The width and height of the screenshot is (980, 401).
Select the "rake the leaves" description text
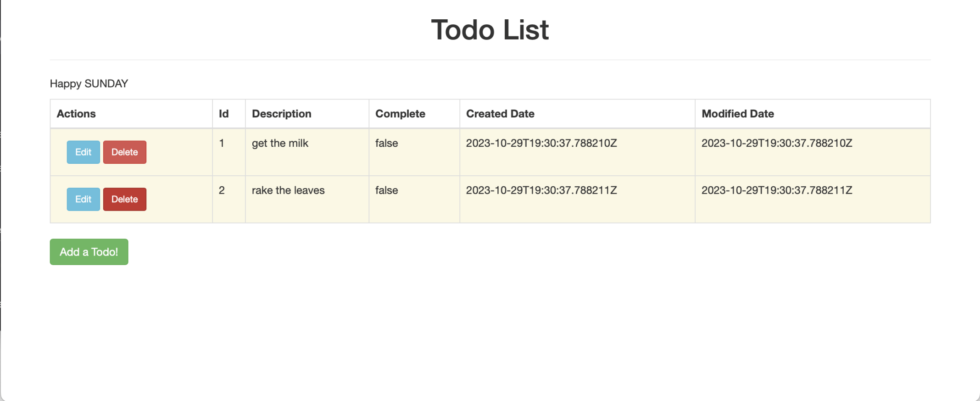tap(288, 190)
